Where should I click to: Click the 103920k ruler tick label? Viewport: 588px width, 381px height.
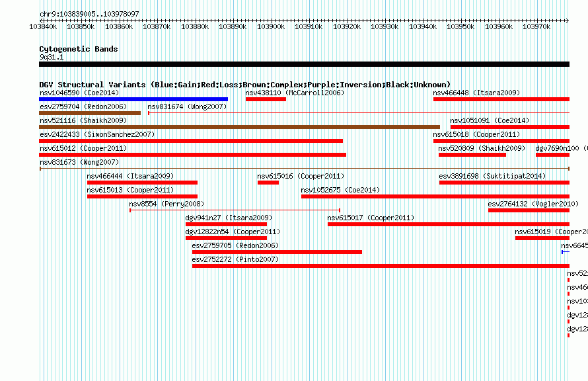pos(347,26)
